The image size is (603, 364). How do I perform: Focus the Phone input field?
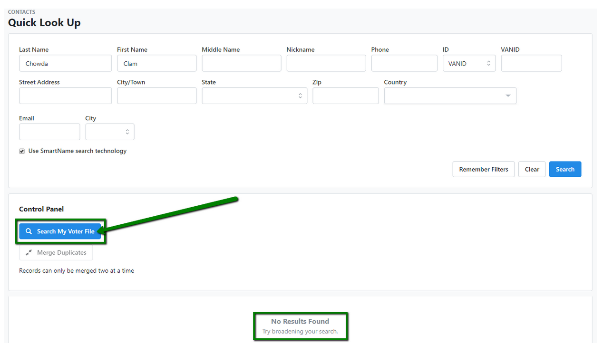click(404, 63)
